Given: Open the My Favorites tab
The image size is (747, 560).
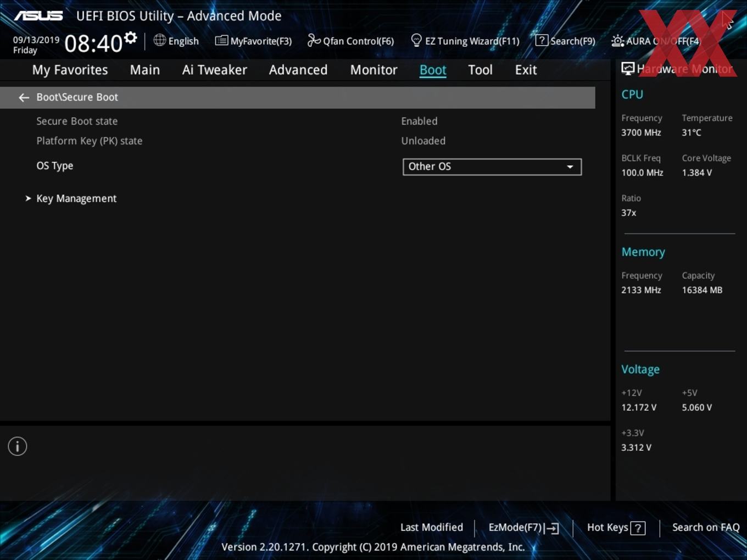Looking at the screenshot, I should pos(70,70).
